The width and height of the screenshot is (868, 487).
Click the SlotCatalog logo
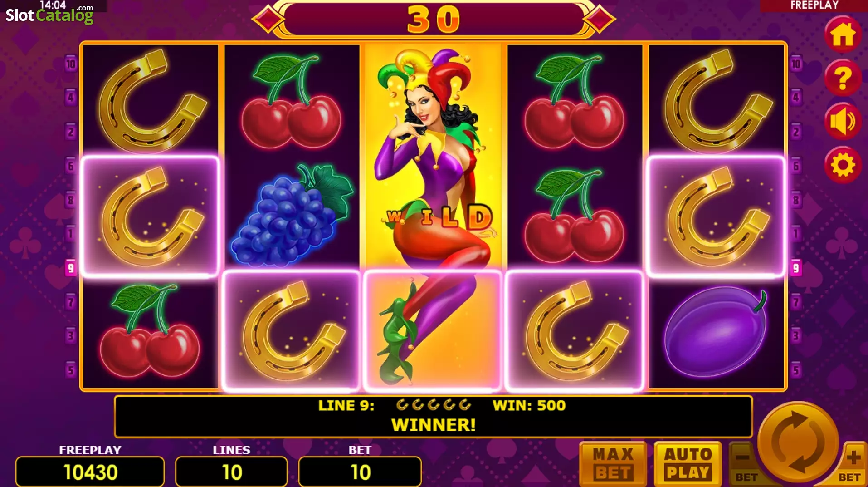49,14
